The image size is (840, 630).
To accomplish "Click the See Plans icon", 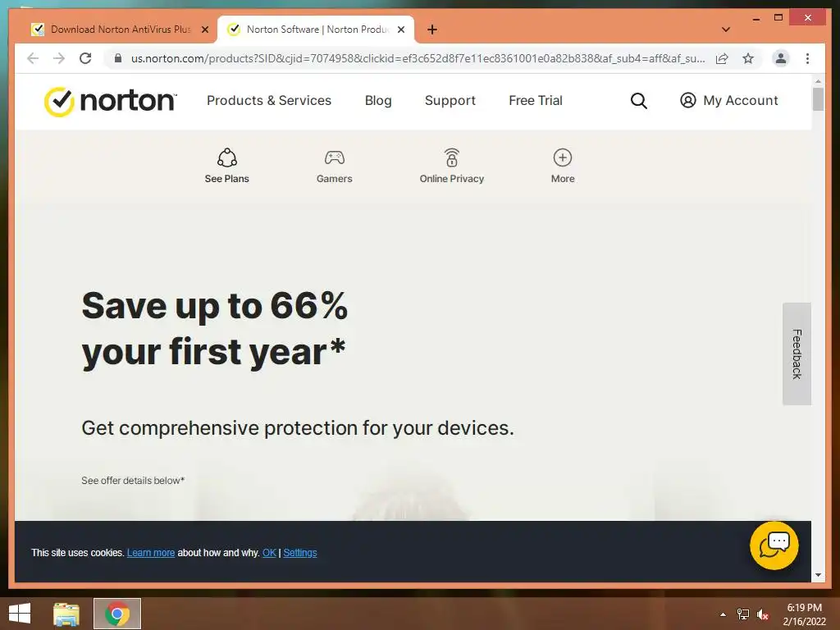I will tap(226, 157).
